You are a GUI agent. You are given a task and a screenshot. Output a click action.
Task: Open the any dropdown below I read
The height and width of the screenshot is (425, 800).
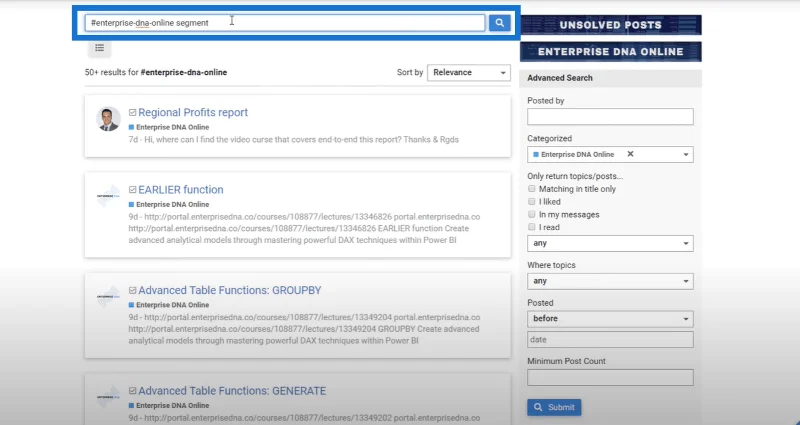point(610,243)
